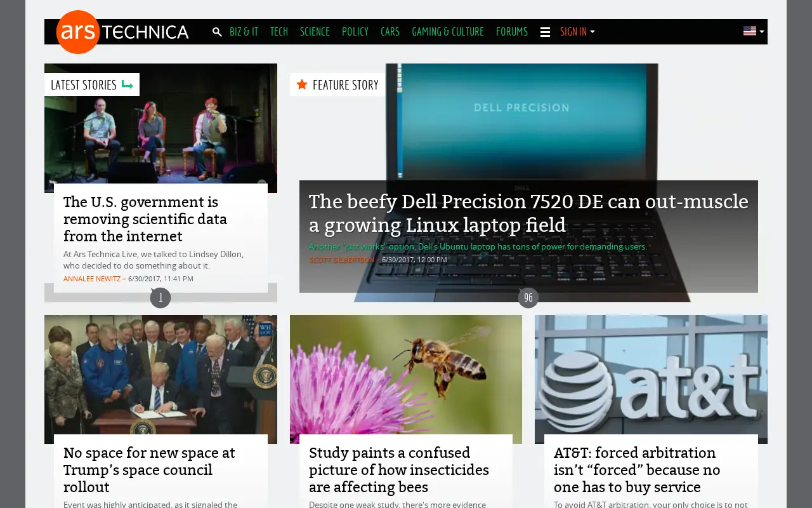Go to the Science section
Image resolution: width=812 pixels, height=508 pixels.
pos(315,32)
